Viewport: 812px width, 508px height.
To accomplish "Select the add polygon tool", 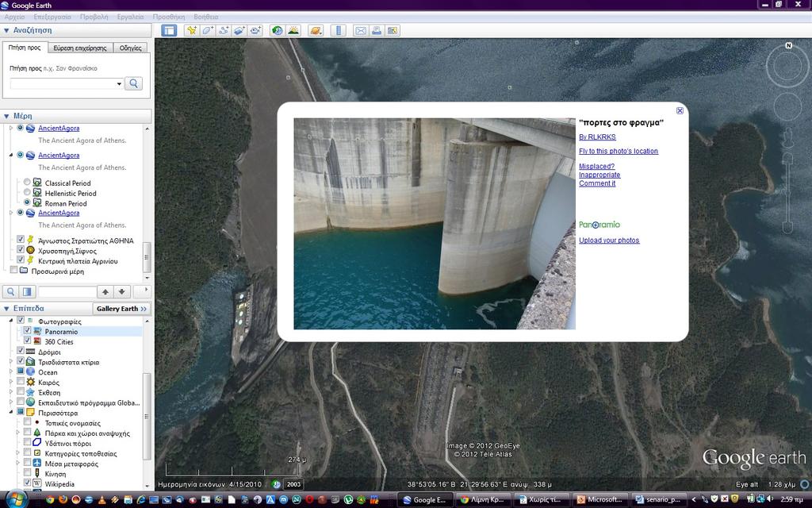I will (208, 31).
